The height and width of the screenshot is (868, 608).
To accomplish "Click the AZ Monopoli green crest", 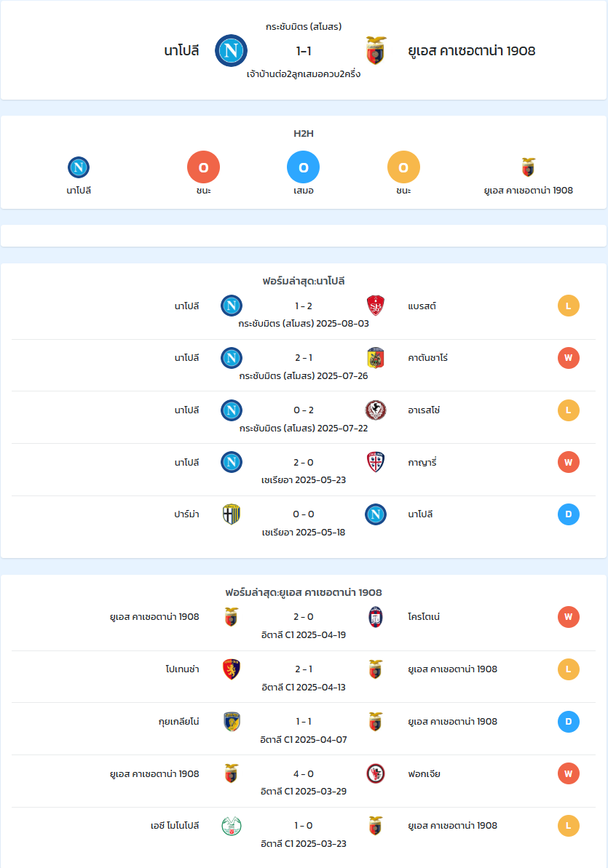I will [x=231, y=826].
